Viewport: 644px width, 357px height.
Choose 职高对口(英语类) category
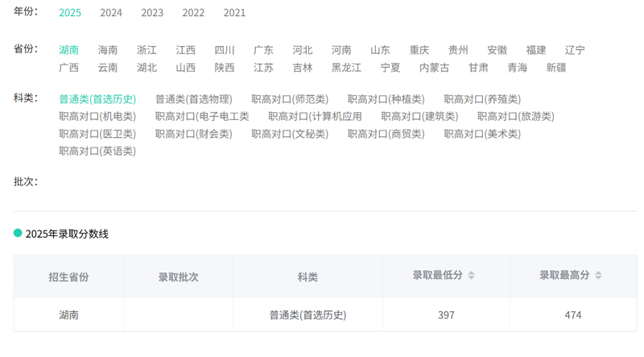[x=97, y=151]
